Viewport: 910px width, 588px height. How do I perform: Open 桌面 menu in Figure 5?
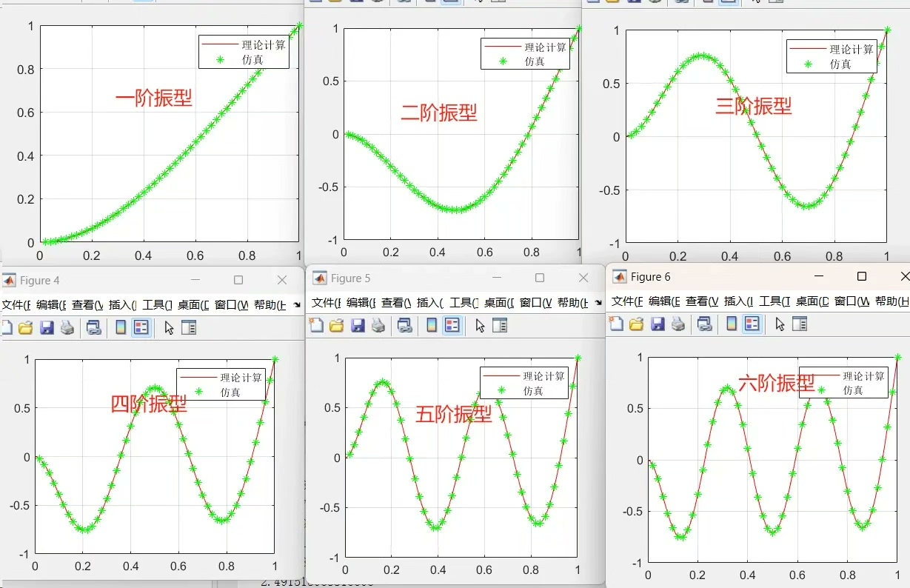499,302
